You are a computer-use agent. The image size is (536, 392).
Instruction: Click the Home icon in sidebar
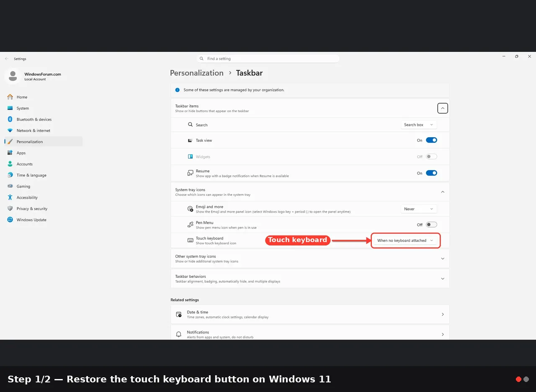point(10,97)
